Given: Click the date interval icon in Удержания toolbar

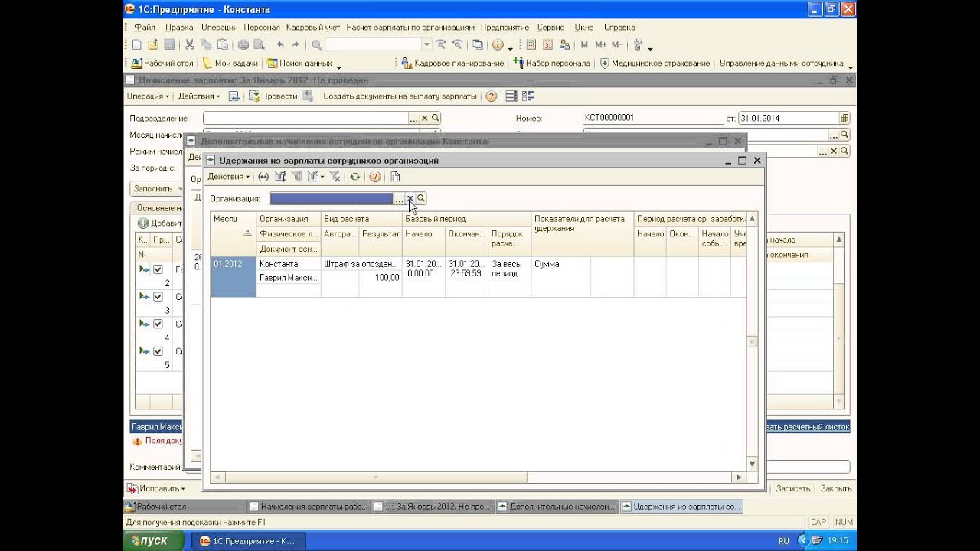Looking at the screenshot, I should (263, 177).
